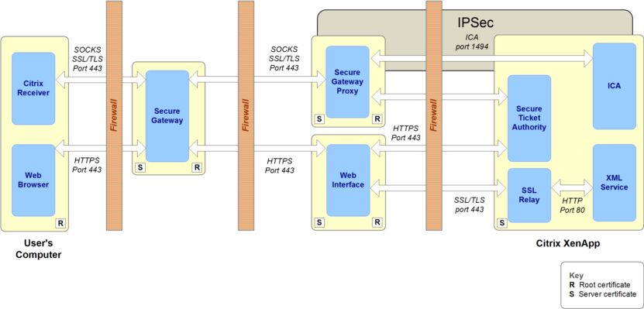Select the Web Browser block
Viewport: 644px width, 309px height.
pyautogui.click(x=33, y=180)
